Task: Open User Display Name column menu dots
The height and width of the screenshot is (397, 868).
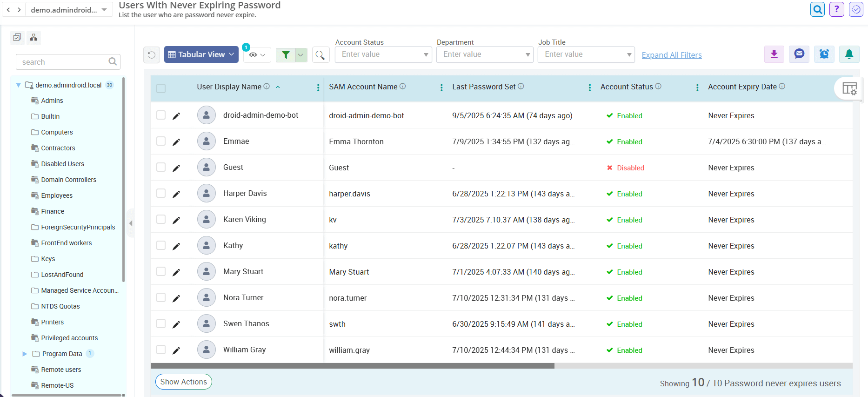Action: 318,87
